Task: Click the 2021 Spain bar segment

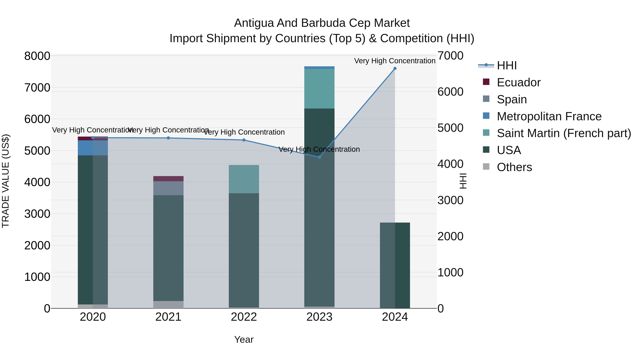Action: [x=168, y=188]
